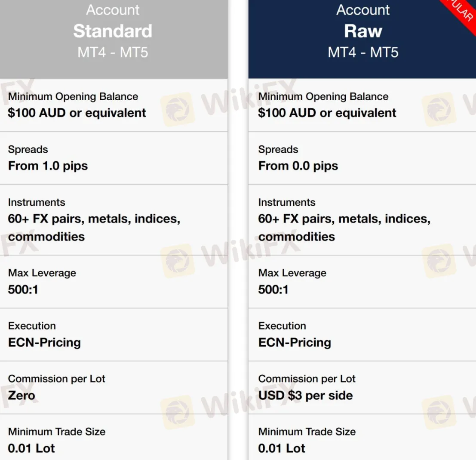This screenshot has width=476, height=460.
Task: Click the WikiFX logo beside Raw commission row
Action: [439, 412]
